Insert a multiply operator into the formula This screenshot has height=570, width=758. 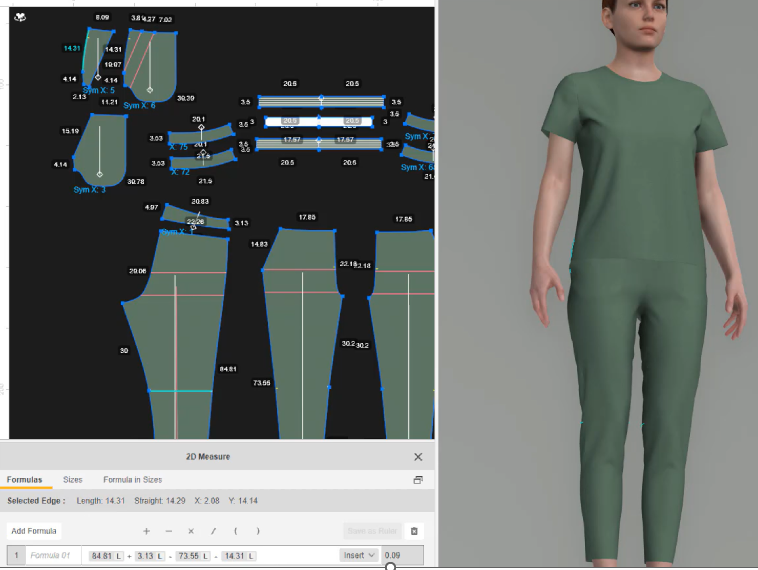pyautogui.click(x=191, y=531)
